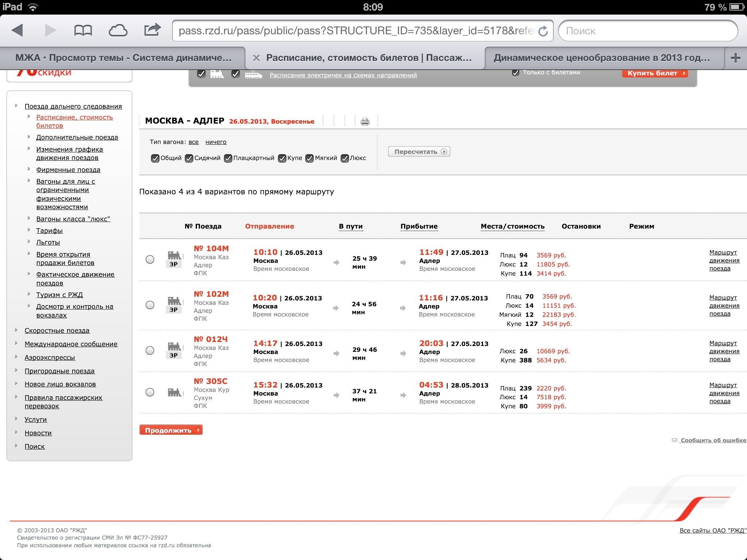747x560 pixels.
Task: Switch to Динамическое ценообразование tab
Action: [602, 58]
